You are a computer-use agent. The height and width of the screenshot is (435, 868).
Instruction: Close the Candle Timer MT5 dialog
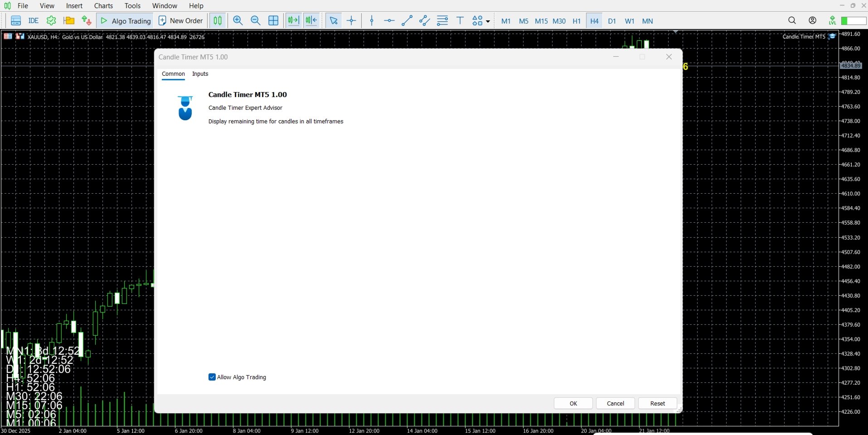tap(669, 57)
